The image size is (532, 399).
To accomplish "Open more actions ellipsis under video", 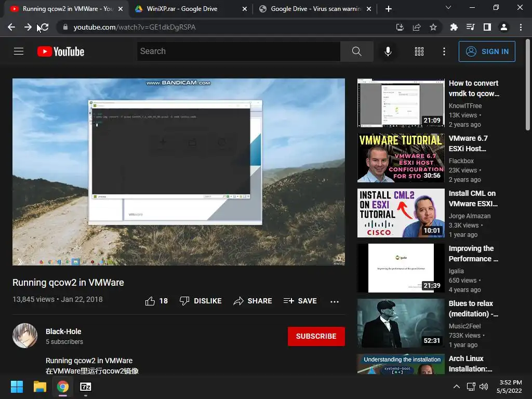I will (335, 301).
